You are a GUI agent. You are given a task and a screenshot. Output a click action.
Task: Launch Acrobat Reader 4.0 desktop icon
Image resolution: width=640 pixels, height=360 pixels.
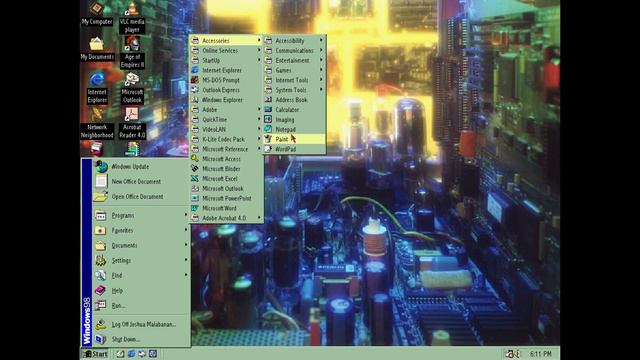click(132, 123)
